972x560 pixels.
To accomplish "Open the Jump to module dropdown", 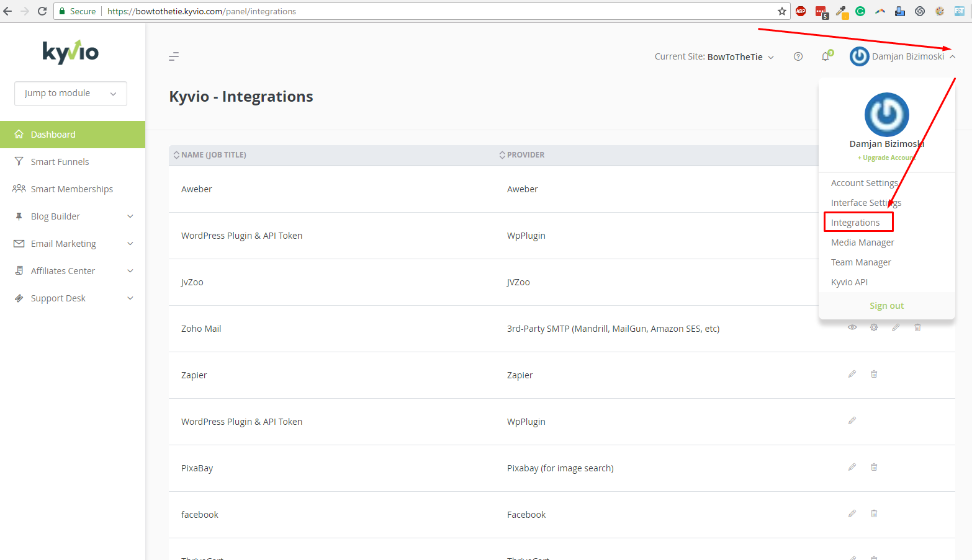I will (x=71, y=94).
